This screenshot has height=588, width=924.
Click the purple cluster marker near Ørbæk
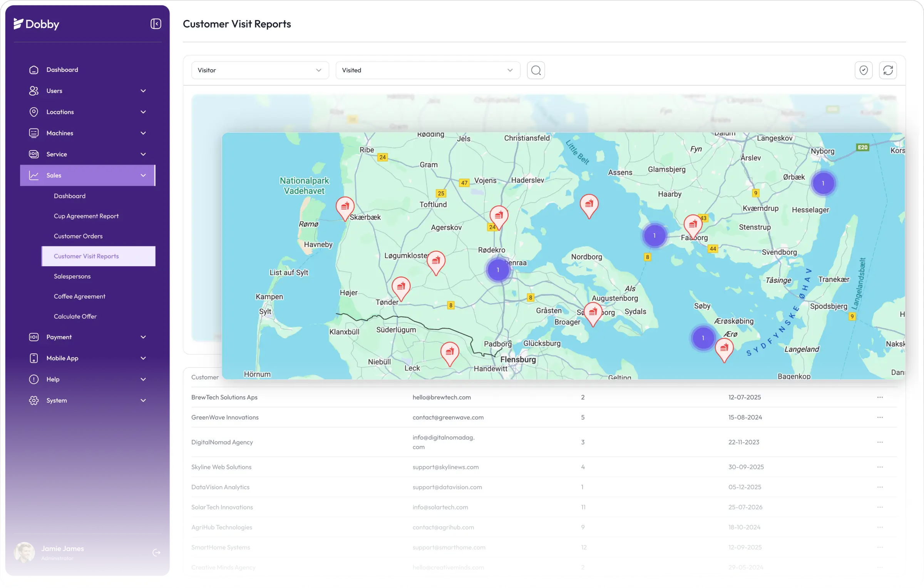click(823, 184)
